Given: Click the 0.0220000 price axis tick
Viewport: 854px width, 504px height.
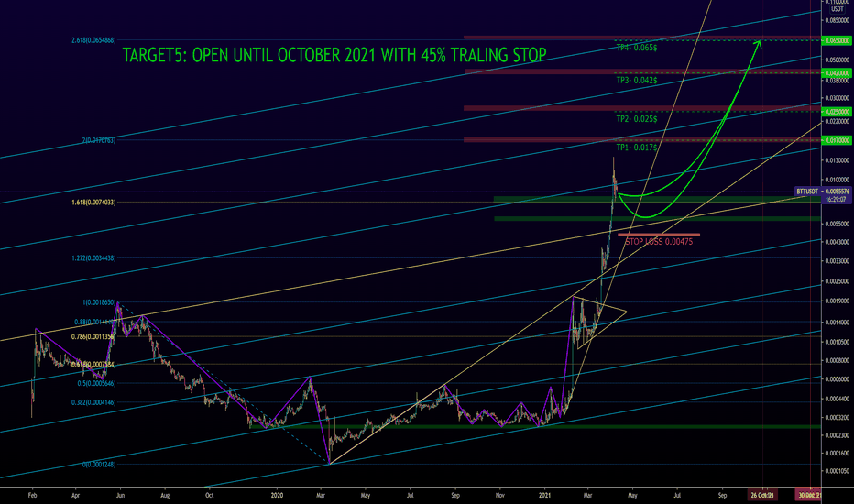Looking at the screenshot, I should 838,122.
